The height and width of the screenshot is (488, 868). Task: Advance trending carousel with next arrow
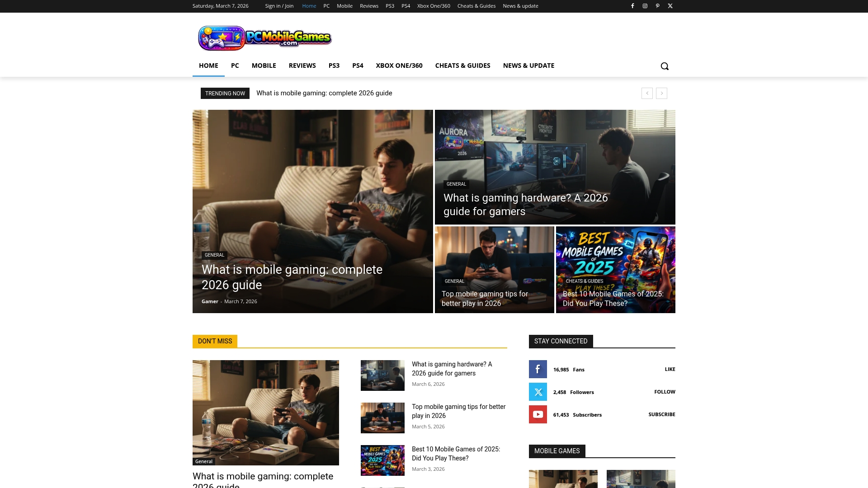coord(662,93)
